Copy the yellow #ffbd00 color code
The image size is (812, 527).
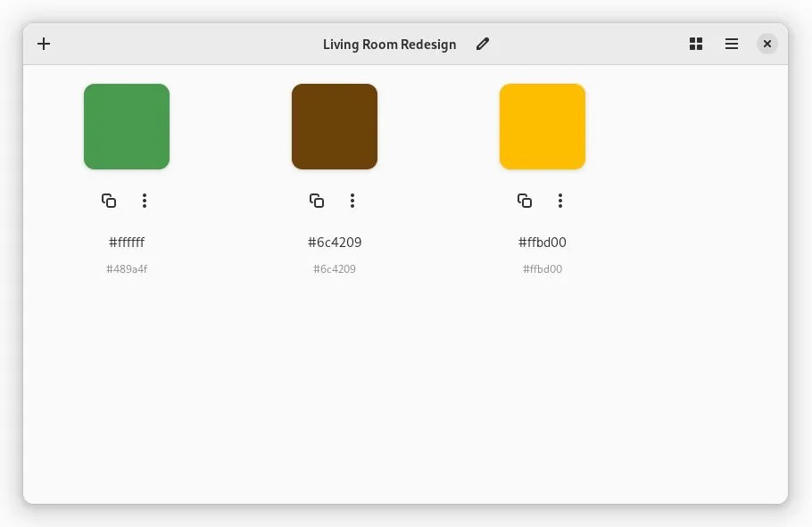(525, 201)
